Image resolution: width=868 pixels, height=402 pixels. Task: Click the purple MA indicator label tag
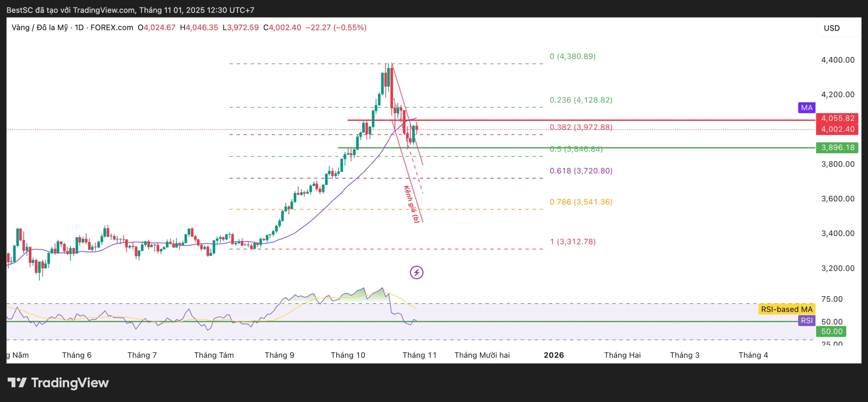tap(806, 108)
